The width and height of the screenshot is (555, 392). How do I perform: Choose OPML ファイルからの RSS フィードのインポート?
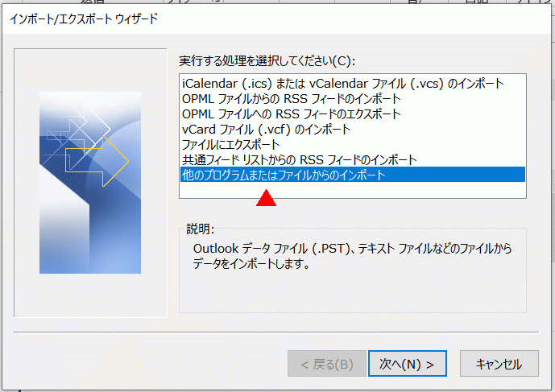click(353, 99)
